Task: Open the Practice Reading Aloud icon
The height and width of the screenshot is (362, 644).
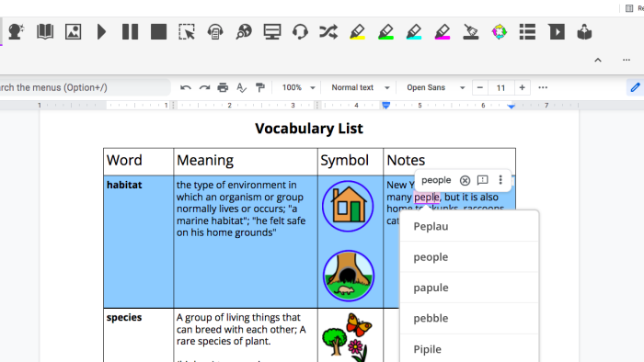Action: pyautogui.click(x=584, y=31)
